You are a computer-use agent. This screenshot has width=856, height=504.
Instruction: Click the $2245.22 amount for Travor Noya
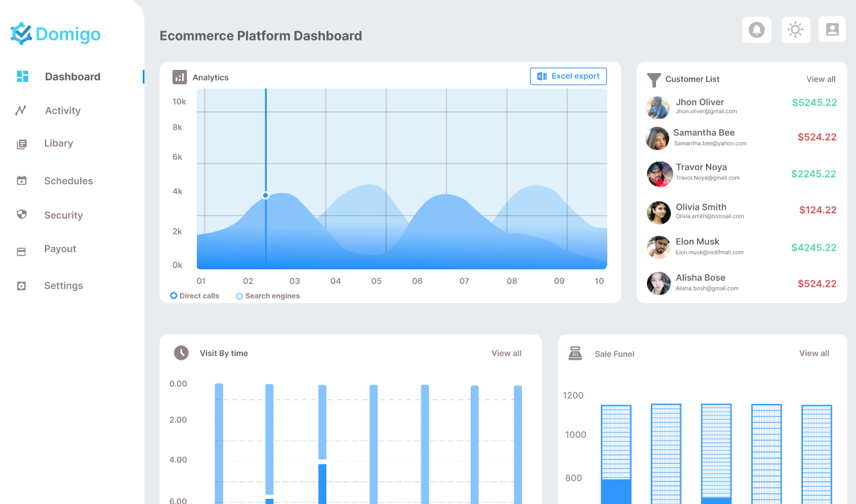(x=814, y=174)
